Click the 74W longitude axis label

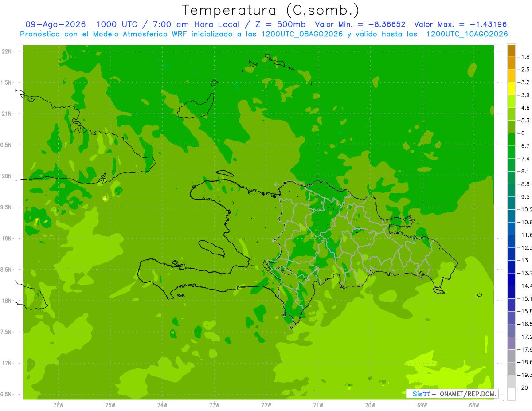coord(162,405)
